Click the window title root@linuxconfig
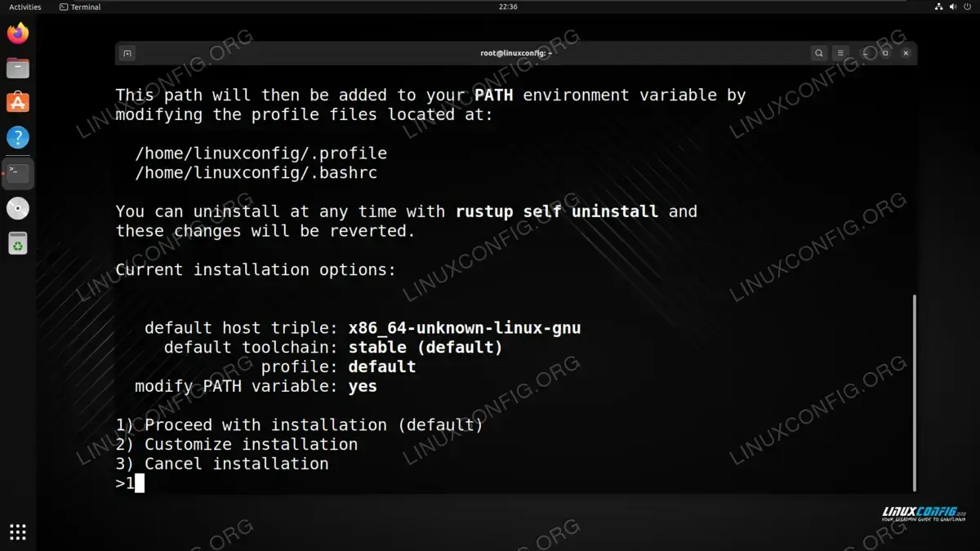The image size is (980, 551). 516,53
